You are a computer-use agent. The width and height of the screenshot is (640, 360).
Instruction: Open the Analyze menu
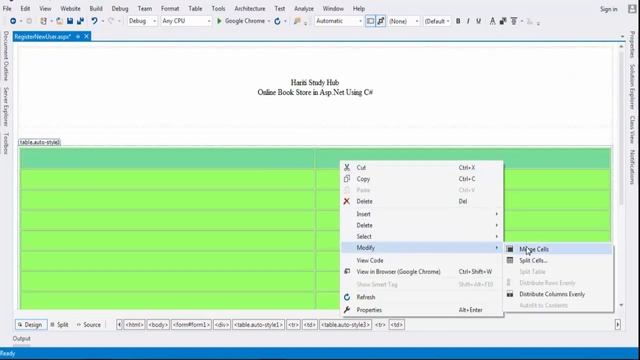(x=304, y=9)
